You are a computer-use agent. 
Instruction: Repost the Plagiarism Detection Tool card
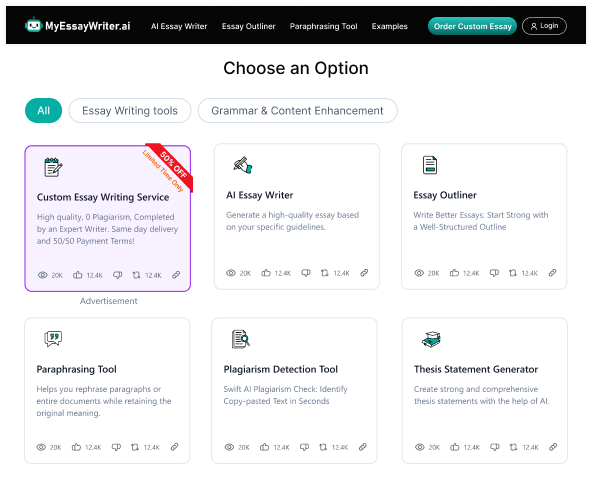(x=323, y=447)
